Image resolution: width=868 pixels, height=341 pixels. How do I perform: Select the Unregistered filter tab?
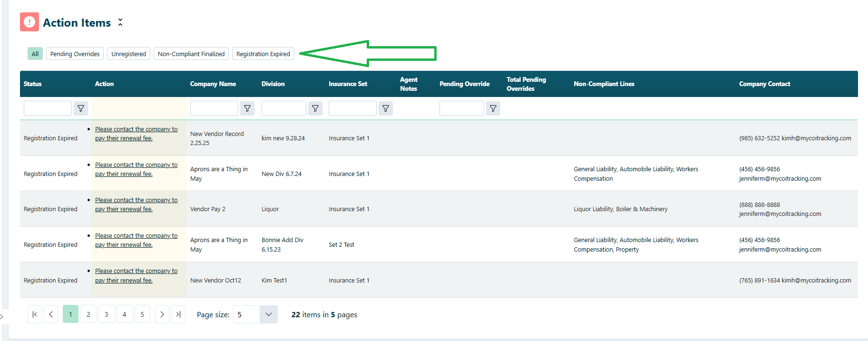[x=129, y=54]
